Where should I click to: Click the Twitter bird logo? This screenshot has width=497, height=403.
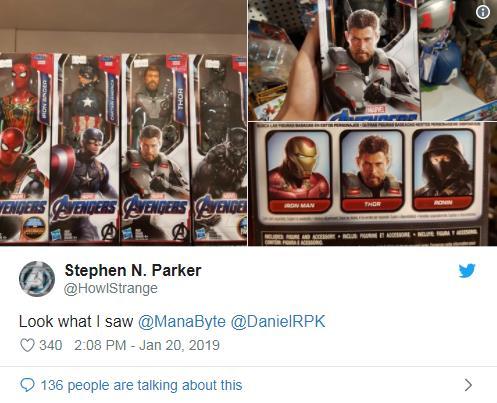click(x=467, y=271)
